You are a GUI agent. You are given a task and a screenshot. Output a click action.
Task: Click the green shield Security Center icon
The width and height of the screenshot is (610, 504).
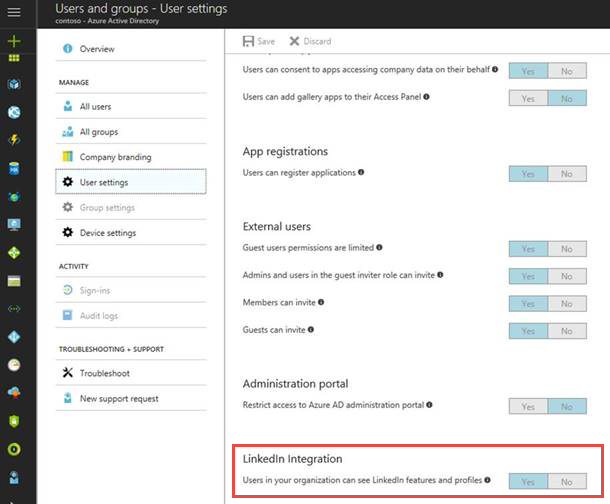click(x=14, y=421)
